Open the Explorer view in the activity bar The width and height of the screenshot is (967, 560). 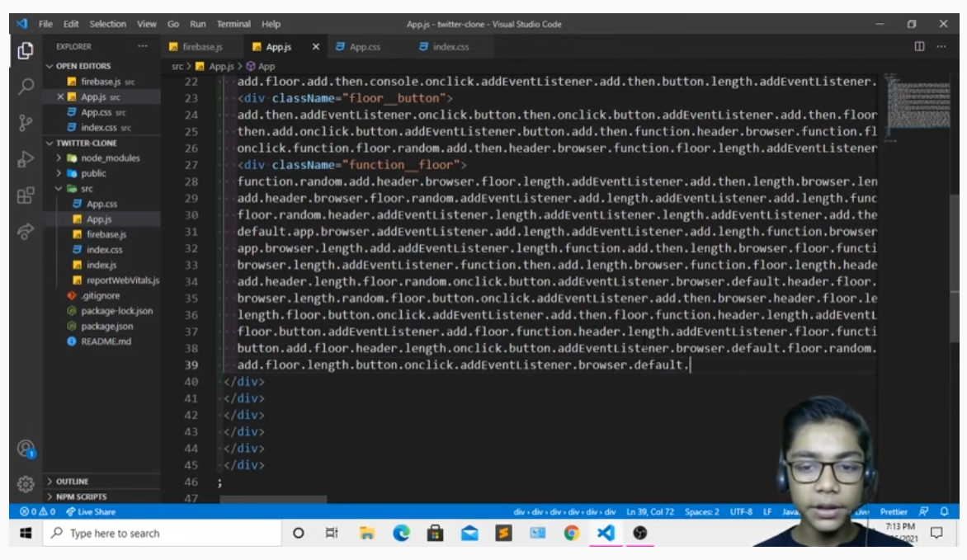[x=26, y=50]
